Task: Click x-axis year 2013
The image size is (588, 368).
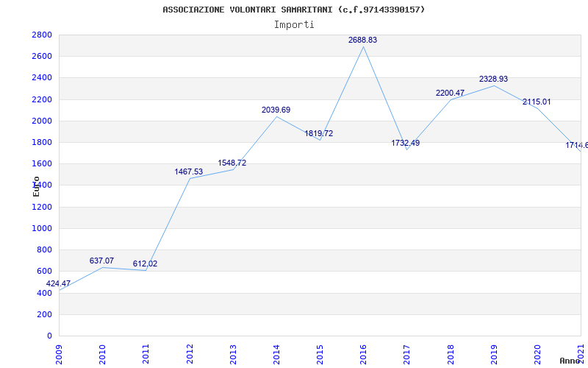Action: point(233,354)
